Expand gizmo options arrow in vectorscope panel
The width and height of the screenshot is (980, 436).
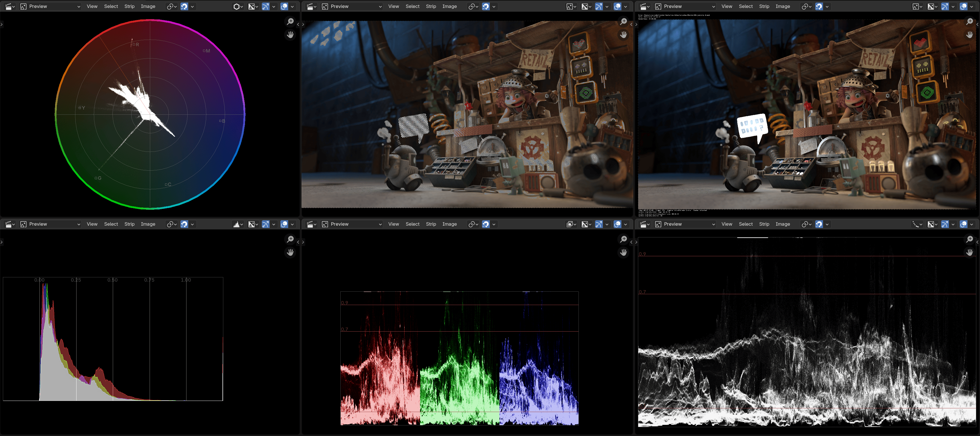[x=274, y=7]
